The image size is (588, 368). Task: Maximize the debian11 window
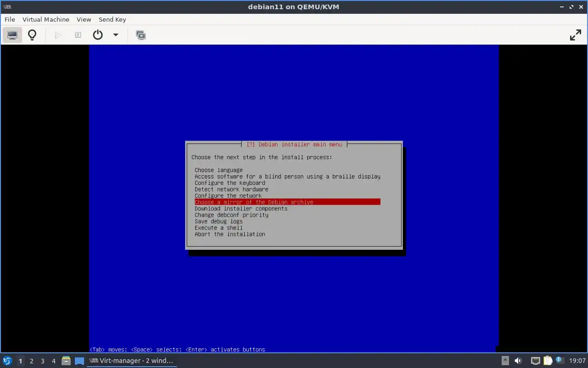coord(571,7)
